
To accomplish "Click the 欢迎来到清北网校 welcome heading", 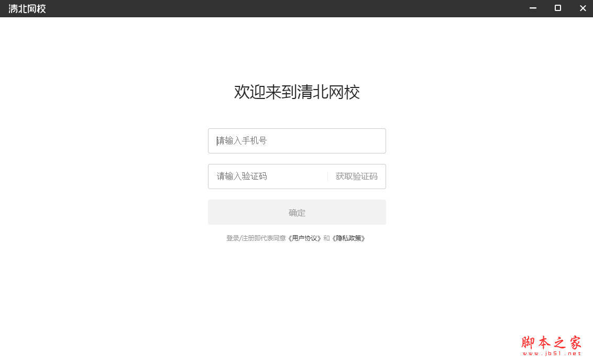I will [297, 92].
